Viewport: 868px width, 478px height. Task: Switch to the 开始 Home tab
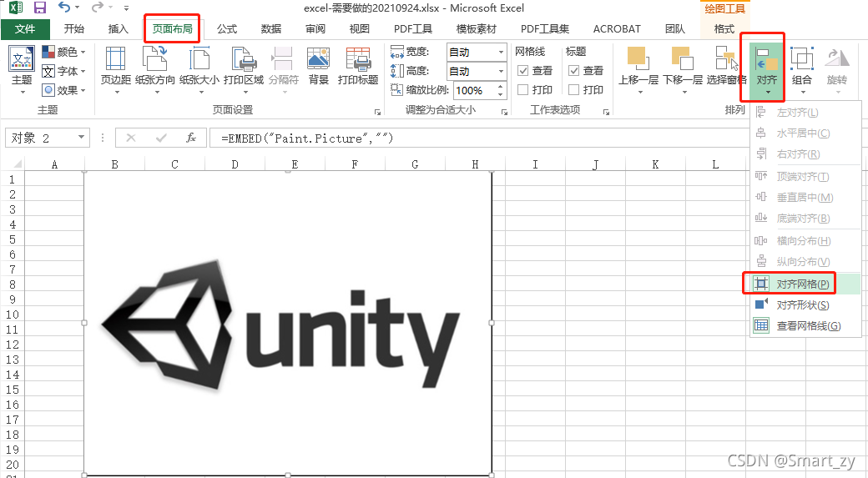tap(73, 28)
